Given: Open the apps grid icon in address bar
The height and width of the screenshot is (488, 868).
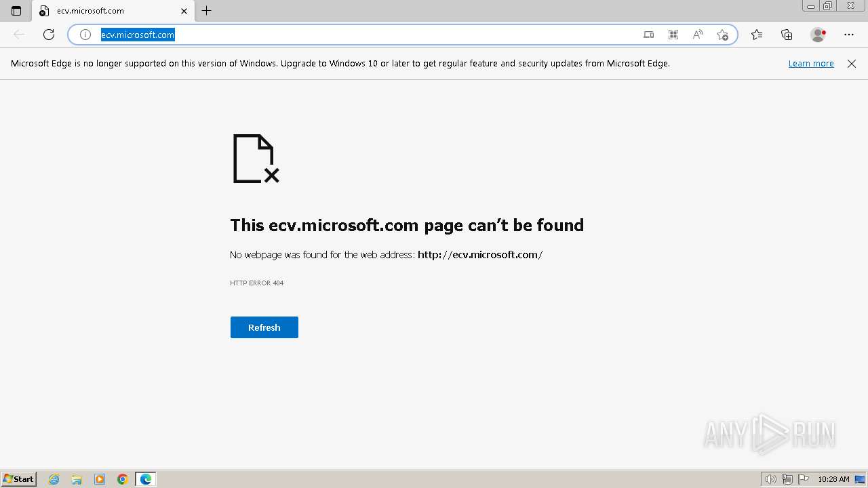Looking at the screenshot, I should (673, 35).
